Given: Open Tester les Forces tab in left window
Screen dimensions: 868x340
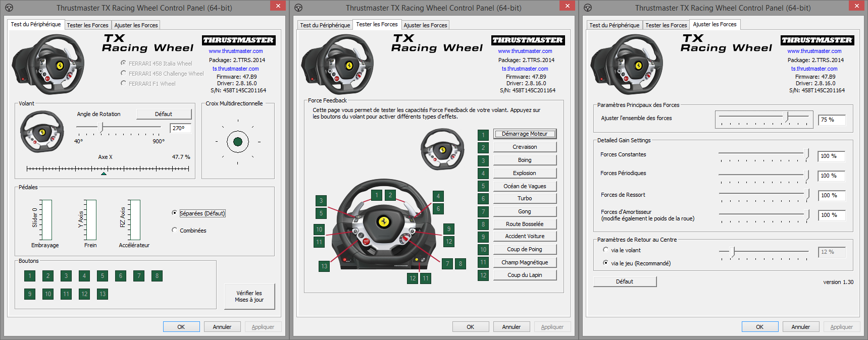Looking at the screenshot, I should click(x=87, y=25).
